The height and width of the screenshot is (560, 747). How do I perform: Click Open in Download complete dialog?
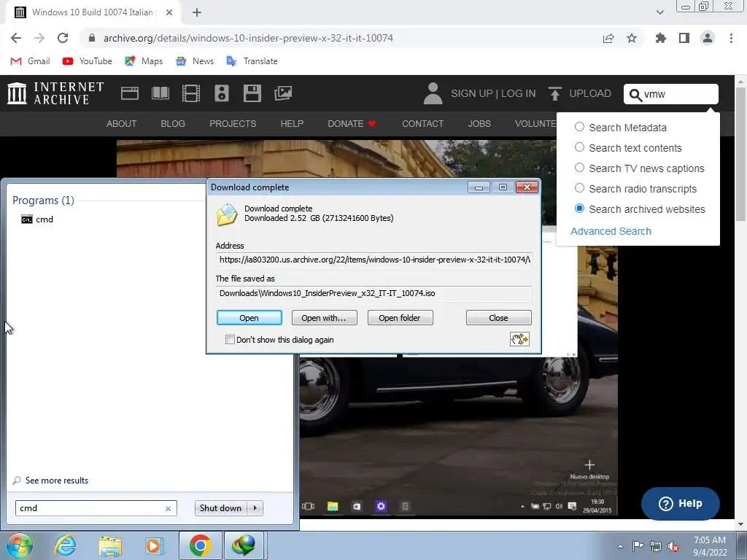point(249,318)
